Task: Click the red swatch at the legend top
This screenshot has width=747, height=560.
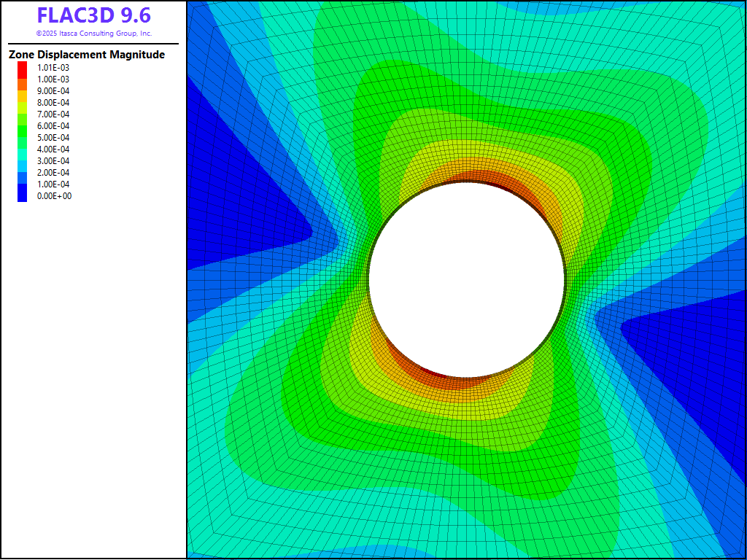Action: coord(23,68)
